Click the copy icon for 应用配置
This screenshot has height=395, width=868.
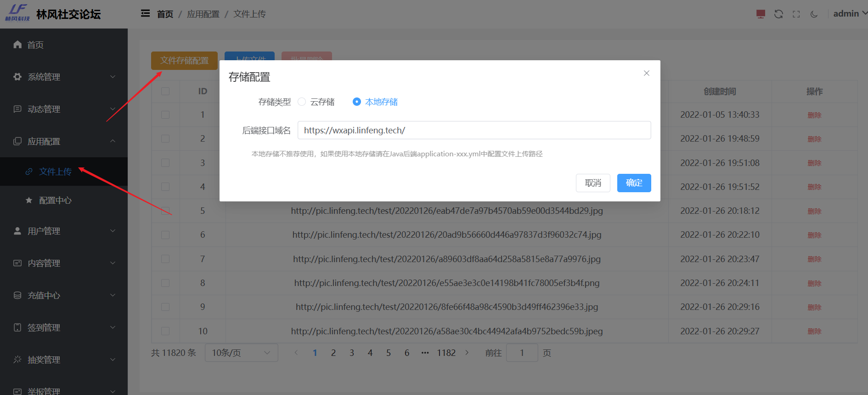point(17,141)
